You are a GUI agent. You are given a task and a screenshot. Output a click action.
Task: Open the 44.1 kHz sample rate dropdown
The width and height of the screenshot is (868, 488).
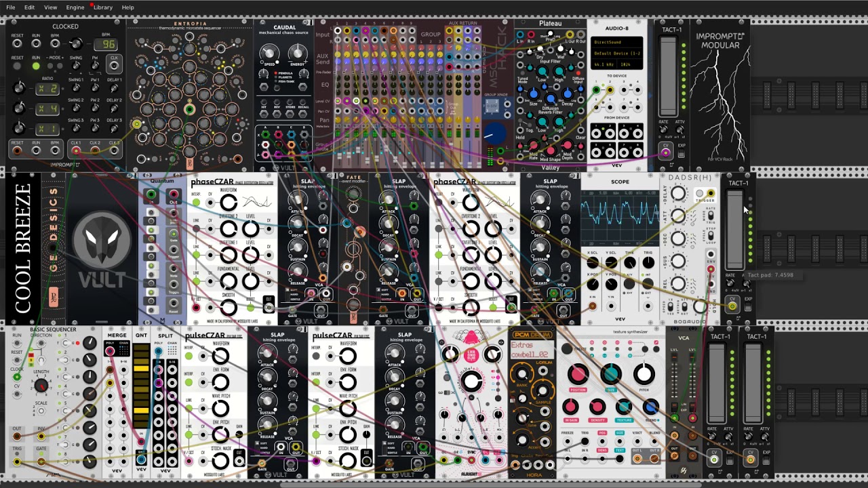(x=604, y=64)
